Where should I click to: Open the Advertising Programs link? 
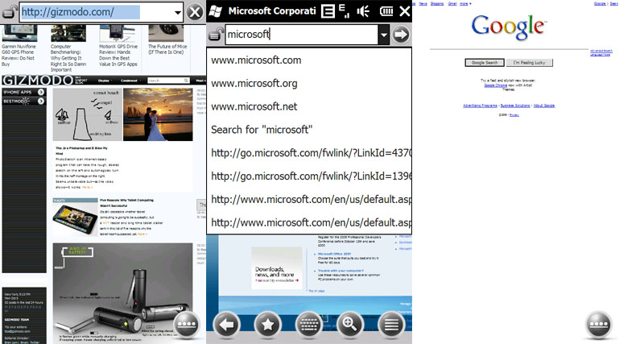coord(480,106)
